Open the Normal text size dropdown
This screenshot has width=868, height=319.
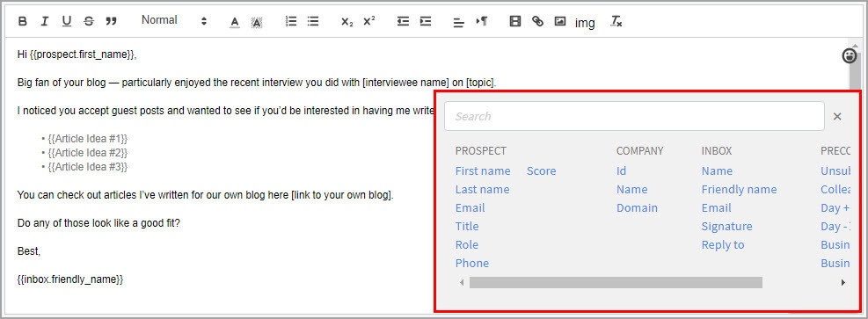174,20
